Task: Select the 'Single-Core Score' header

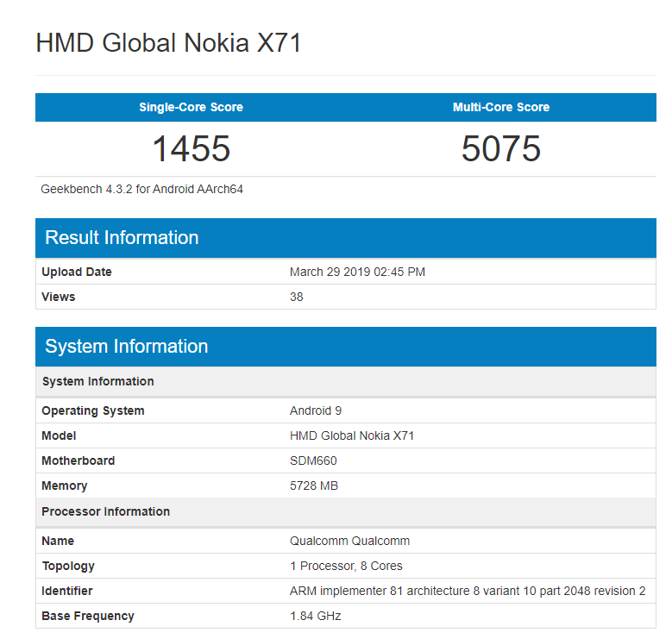Action: click(191, 107)
